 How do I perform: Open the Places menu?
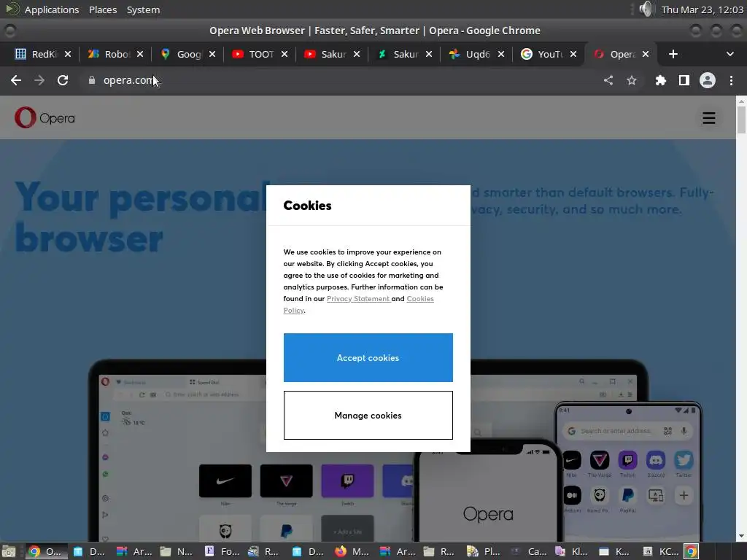(x=103, y=9)
